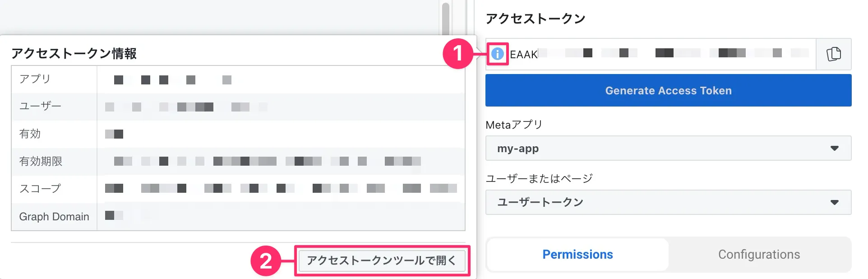
Task: Click the blurred value in the 有効 row
Action: (x=114, y=134)
